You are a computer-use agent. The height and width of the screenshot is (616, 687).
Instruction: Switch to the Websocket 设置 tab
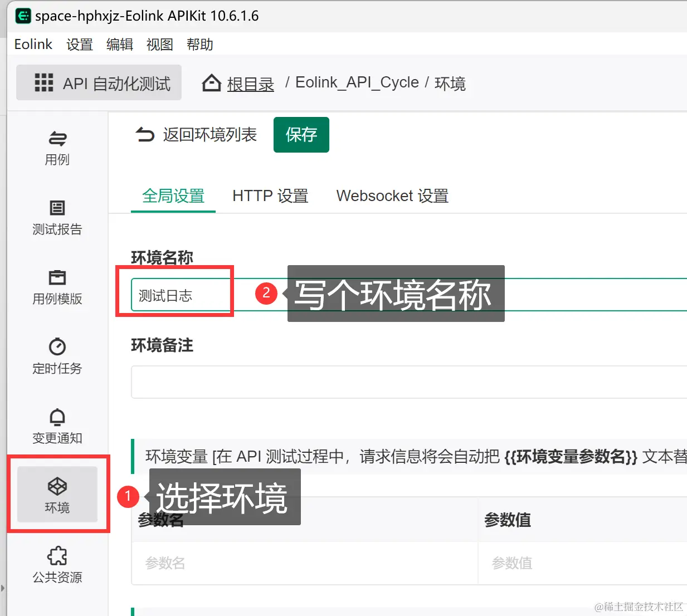(392, 196)
